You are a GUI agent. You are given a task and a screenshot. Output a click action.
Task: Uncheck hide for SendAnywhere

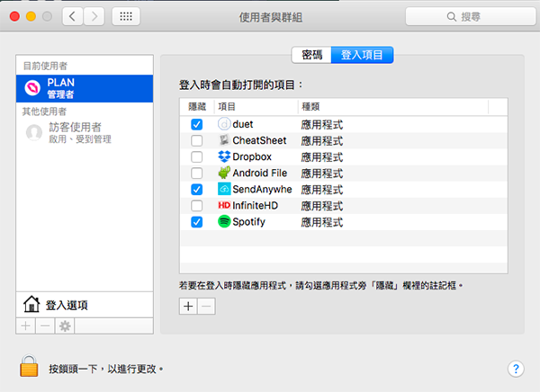tap(196, 190)
